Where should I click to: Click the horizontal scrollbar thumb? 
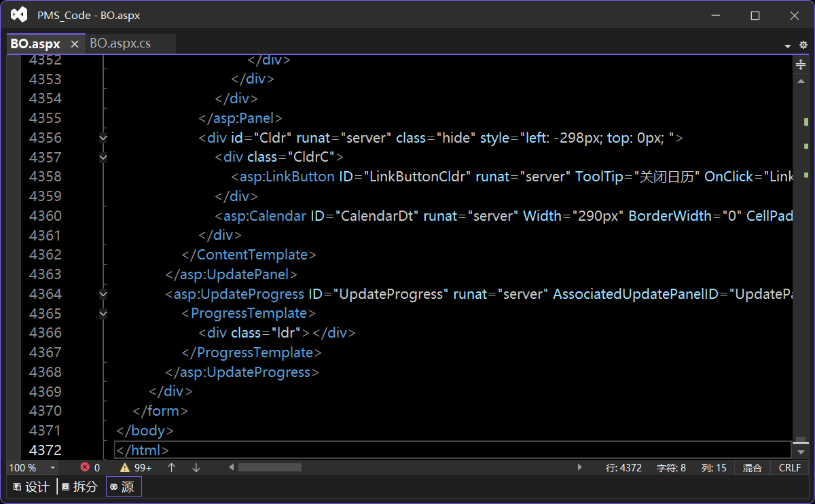(x=269, y=467)
